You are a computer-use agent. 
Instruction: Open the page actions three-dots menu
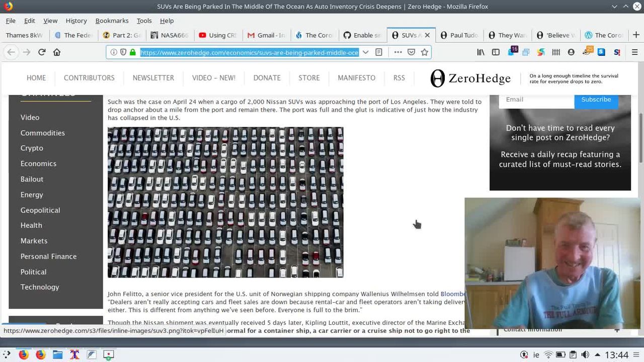398,52
